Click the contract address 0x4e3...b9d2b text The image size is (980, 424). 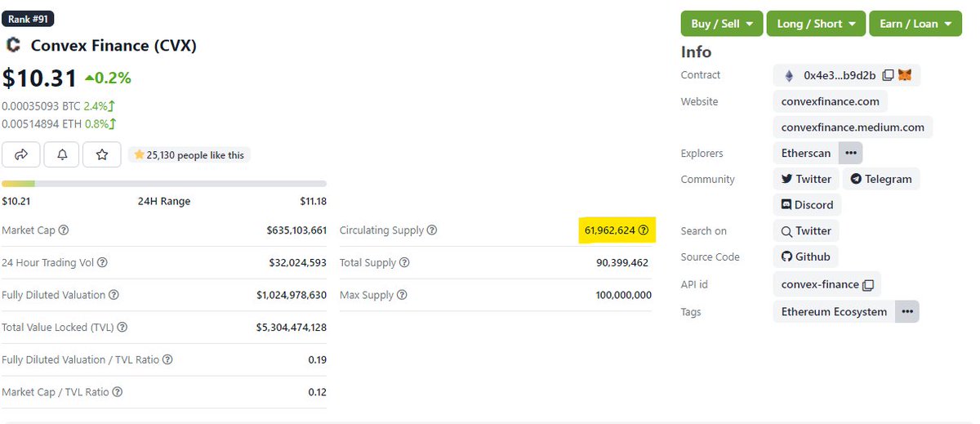point(840,75)
